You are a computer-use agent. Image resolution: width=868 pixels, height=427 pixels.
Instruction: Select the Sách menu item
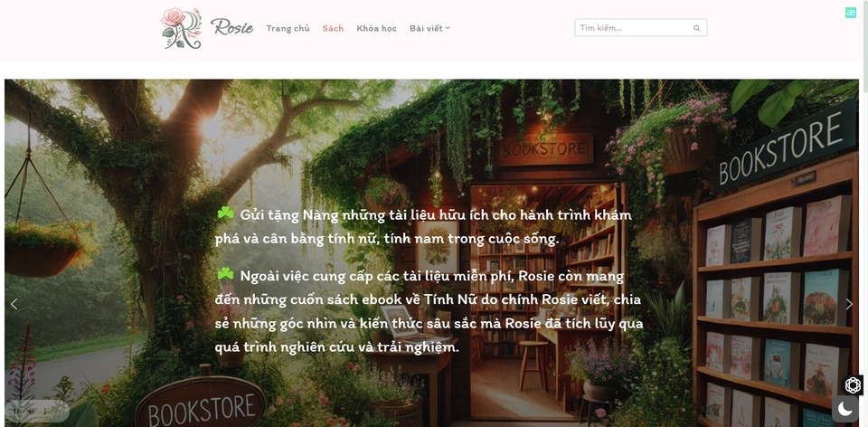pyautogui.click(x=334, y=28)
